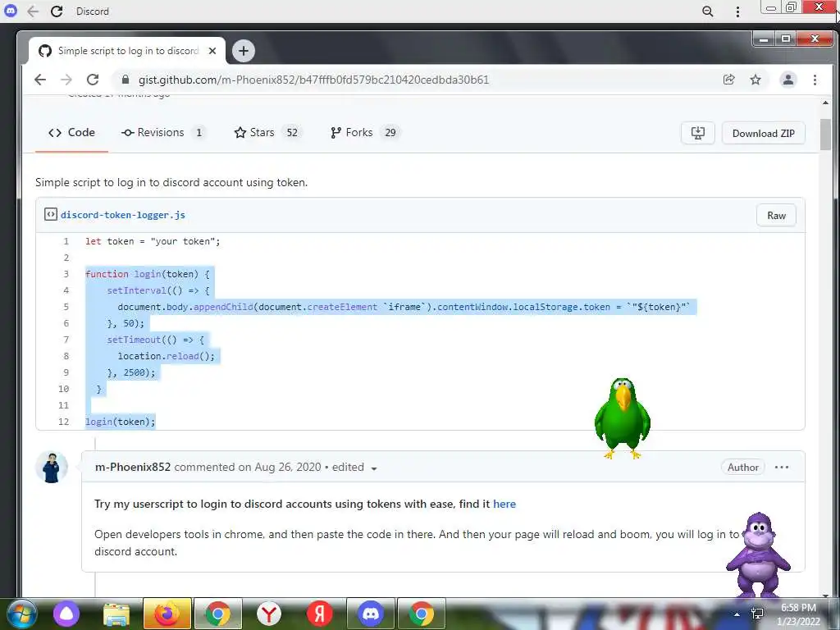This screenshot has width=840, height=630.
Task: Open the outer Discord window three-dot menu
Action: coord(737,11)
